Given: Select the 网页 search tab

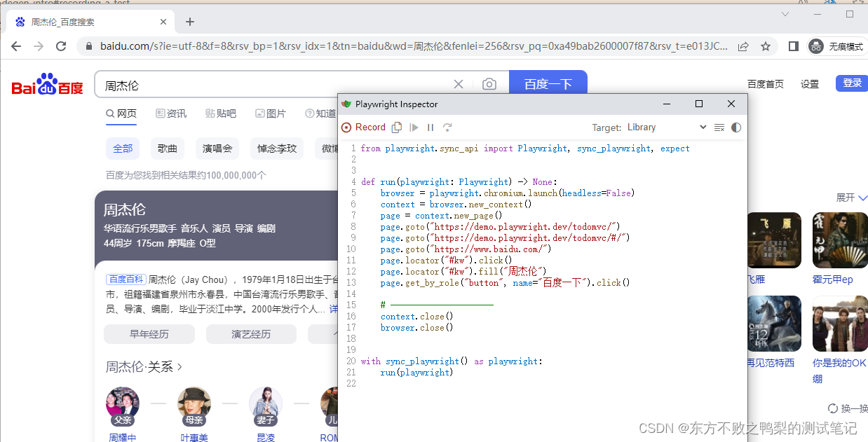Looking at the screenshot, I should 121,113.
